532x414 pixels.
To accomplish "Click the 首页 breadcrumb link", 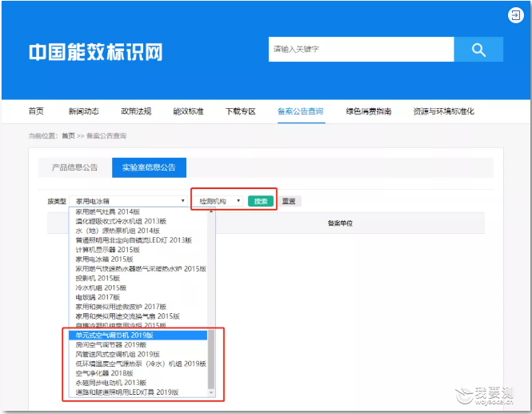I will tap(68, 136).
